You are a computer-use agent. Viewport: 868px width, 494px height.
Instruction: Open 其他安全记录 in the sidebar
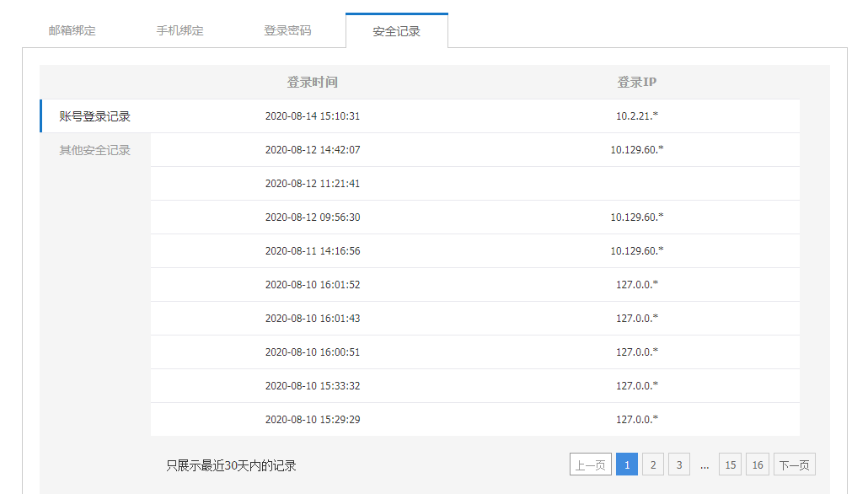coord(95,150)
